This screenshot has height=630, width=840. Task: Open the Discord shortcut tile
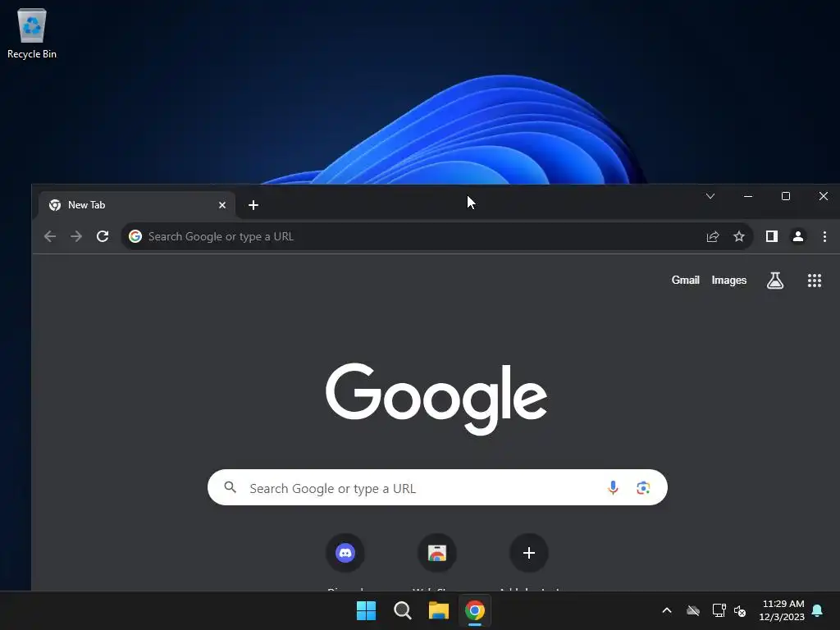click(345, 553)
